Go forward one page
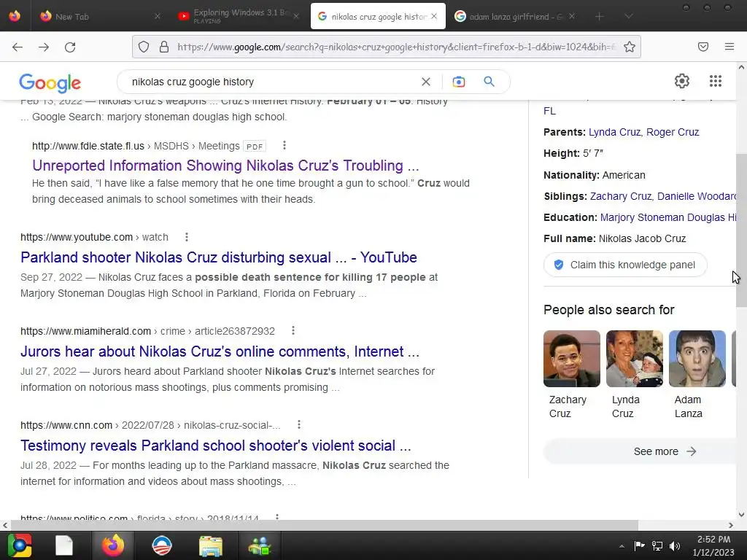 pyautogui.click(x=44, y=47)
